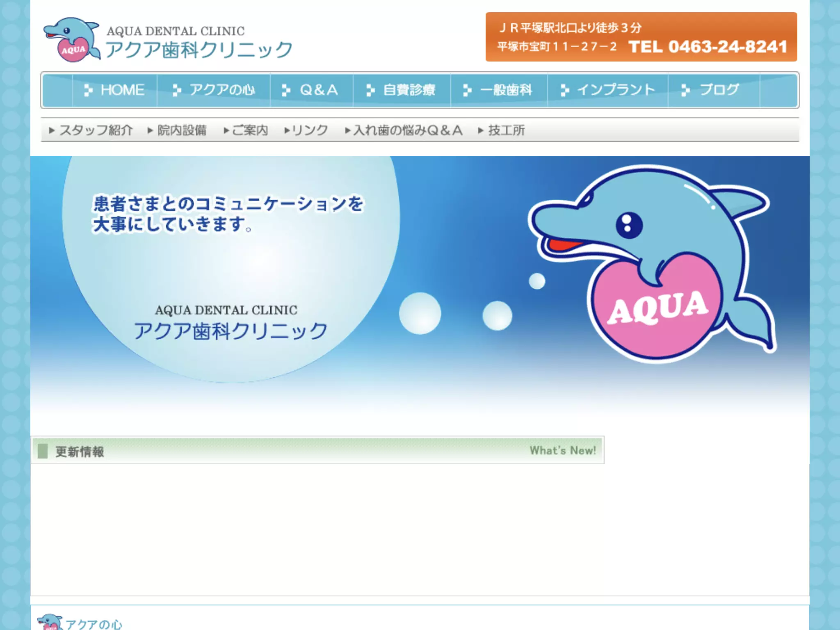Open the 一般歯科 navigation item

click(x=499, y=90)
